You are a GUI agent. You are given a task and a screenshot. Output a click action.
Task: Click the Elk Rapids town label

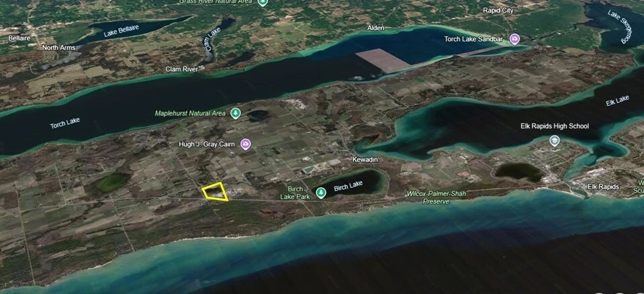click(603, 187)
